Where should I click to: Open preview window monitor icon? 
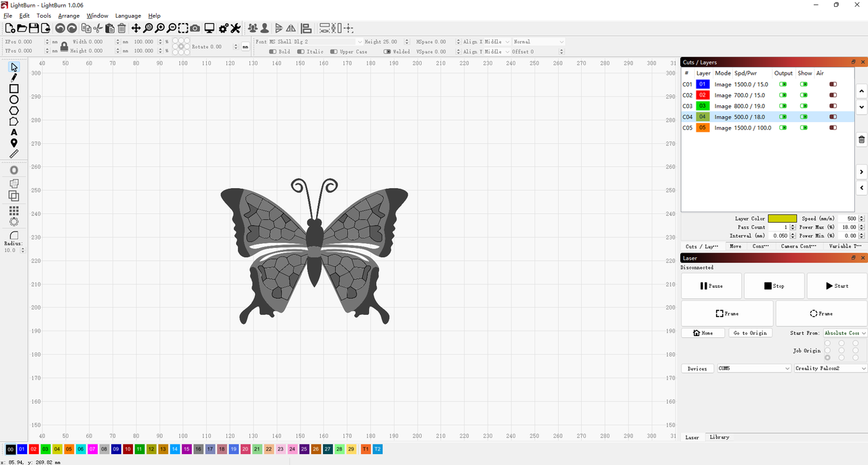[210, 28]
